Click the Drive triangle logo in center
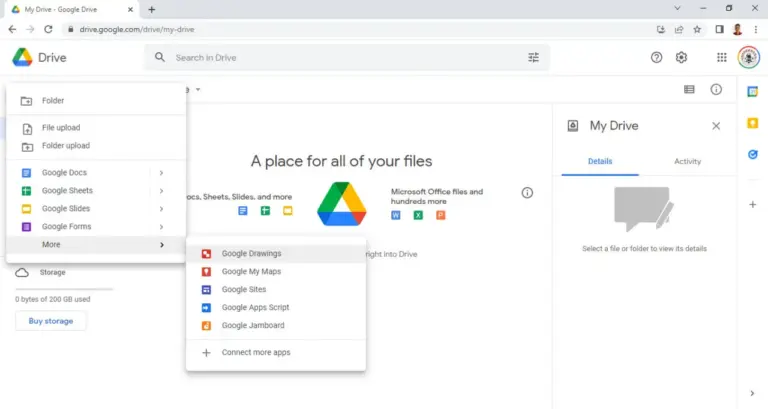The image size is (768, 409). (342, 204)
